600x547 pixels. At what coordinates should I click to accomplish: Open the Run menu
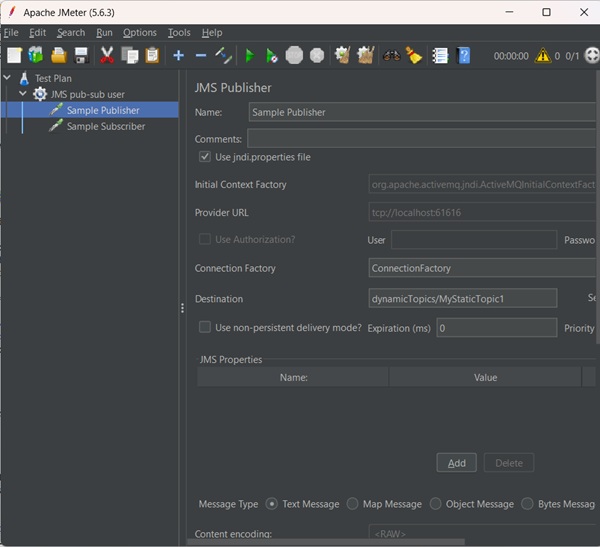click(x=104, y=33)
